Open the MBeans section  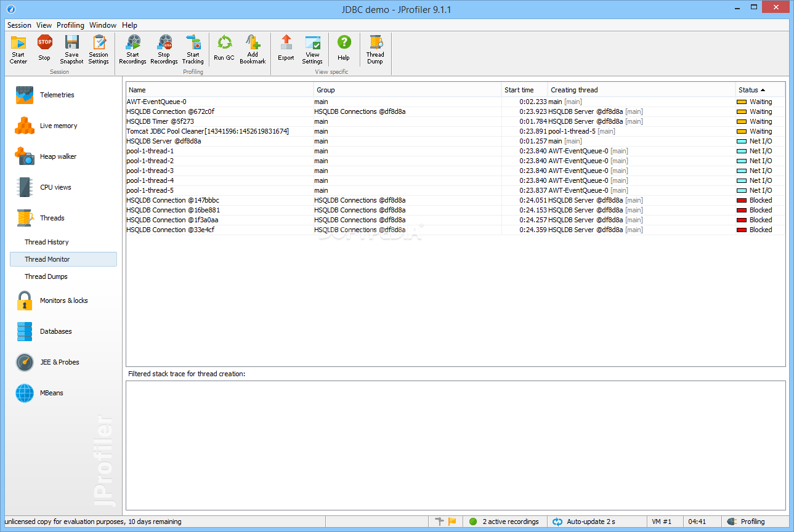click(x=39, y=393)
